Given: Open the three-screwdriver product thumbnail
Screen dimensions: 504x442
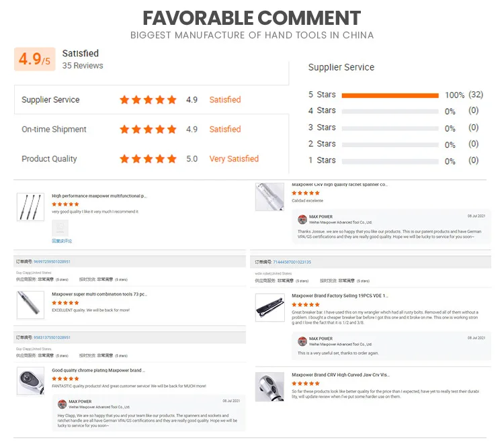Looking at the screenshot, I should [30, 207].
